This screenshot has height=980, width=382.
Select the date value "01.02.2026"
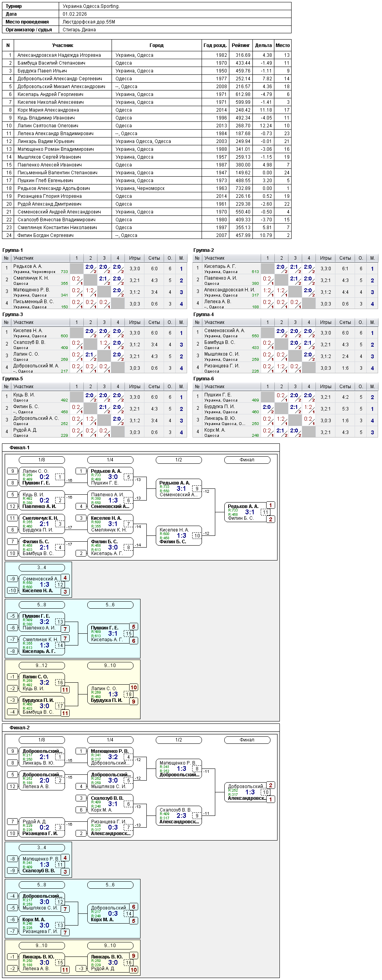click(x=75, y=14)
